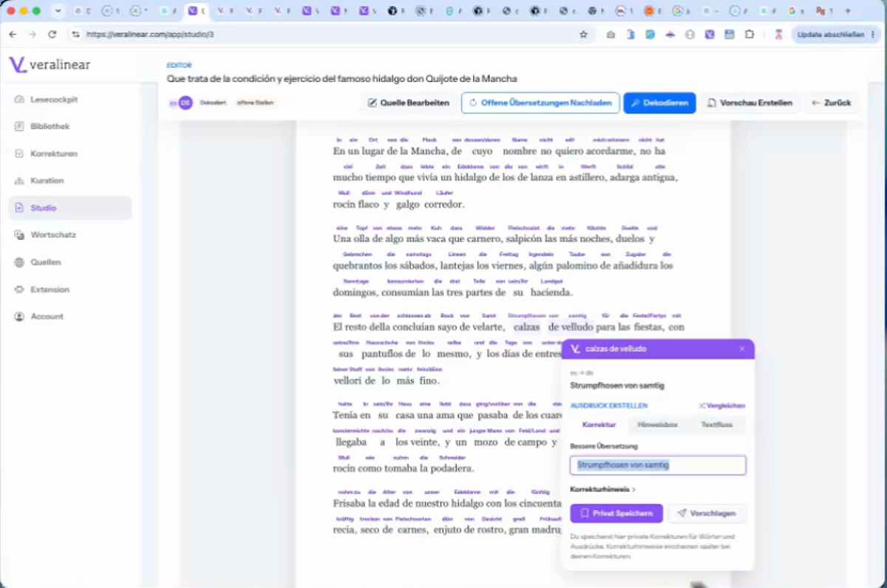Image resolution: width=887 pixels, height=588 pixels.
Task: Click the purple V extension icon
Action: pyautogui.click(x=710, y=34)
